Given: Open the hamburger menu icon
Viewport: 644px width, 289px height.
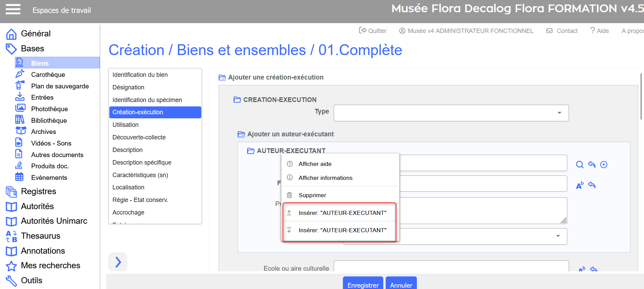Looking at the screenshot, I should (x=13, y=10).
